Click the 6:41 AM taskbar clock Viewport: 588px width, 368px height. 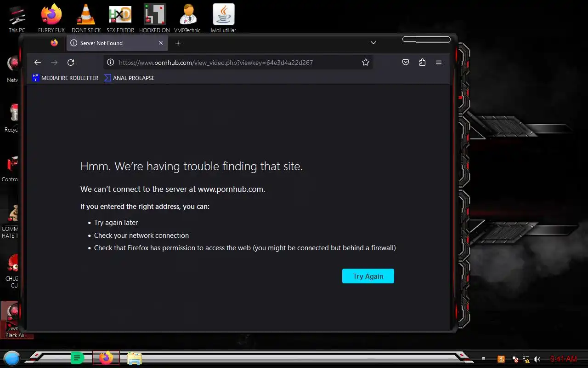click(563, 359)
